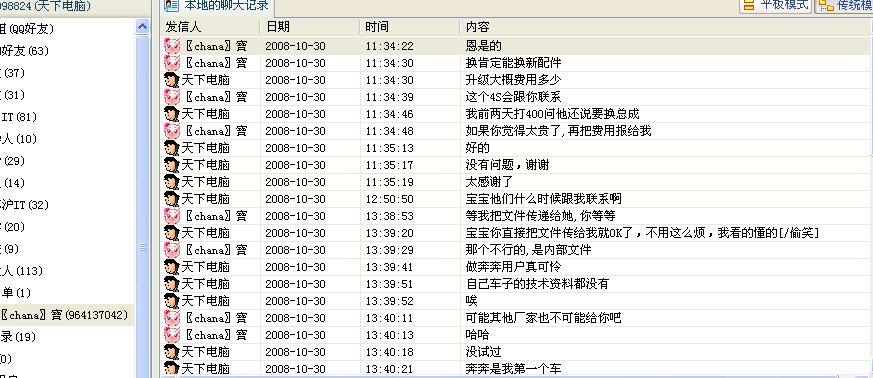Sort by the 日期 column header
The width and height of the screenshot is (873, 378).
[x=310, y=27]
